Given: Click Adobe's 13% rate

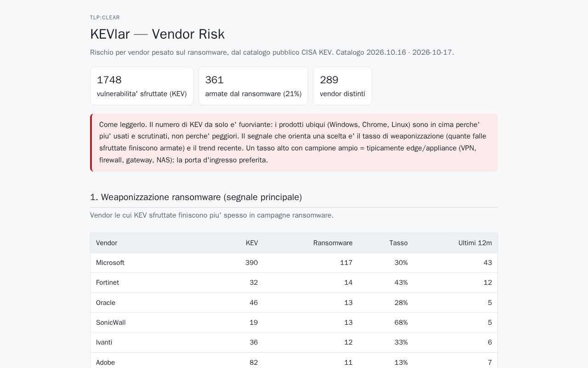Looking at the screenshot, I should pyautogui.click(x=401, y=362).
